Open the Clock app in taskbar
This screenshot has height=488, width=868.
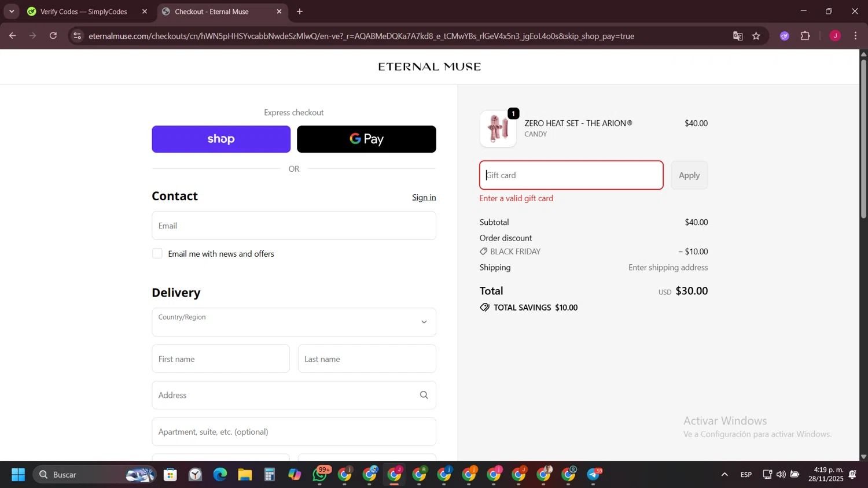pos(196,475)
